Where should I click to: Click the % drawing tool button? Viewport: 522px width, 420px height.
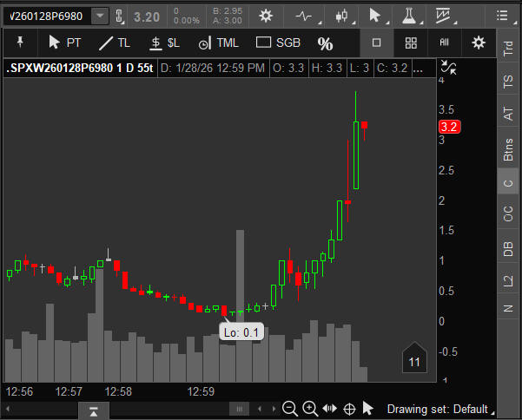325,43
